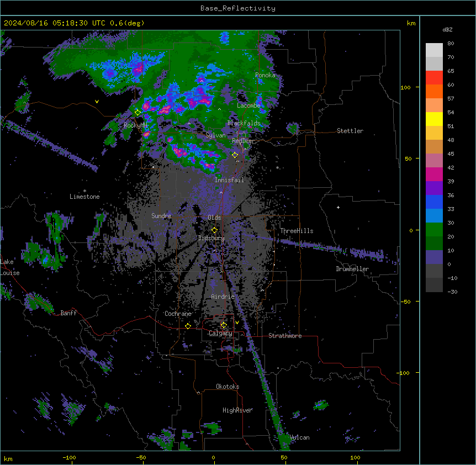This screenshot has width=476, height=465.
Task: Click the Strathmore city label
Action: click(x=285, y=336)
